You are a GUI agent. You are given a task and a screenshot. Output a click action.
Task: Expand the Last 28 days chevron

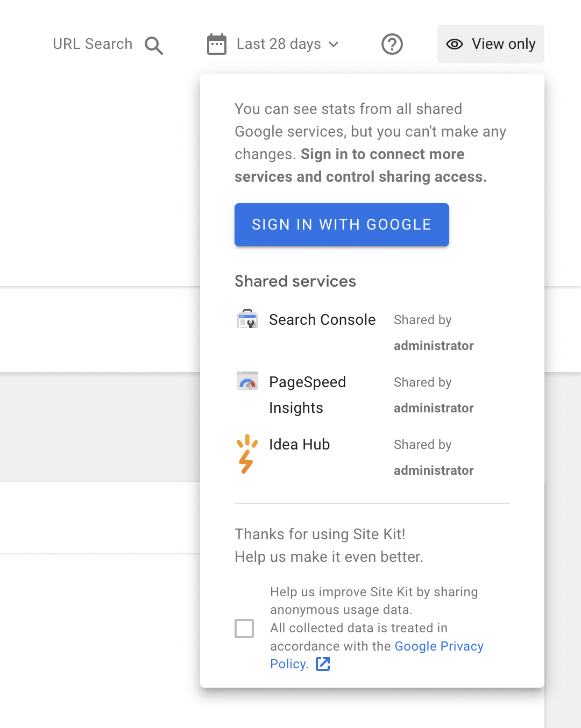tap(334, 44)
